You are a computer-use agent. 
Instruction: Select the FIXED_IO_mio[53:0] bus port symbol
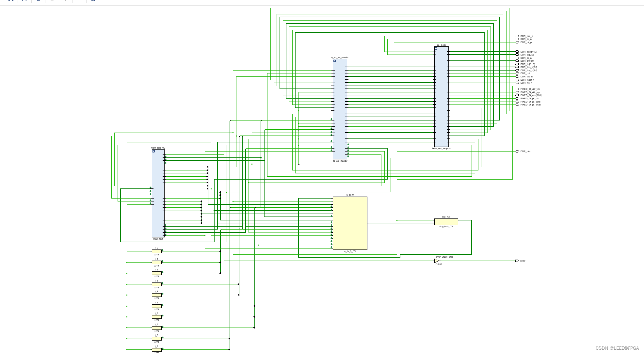click(x=517, y=95)
